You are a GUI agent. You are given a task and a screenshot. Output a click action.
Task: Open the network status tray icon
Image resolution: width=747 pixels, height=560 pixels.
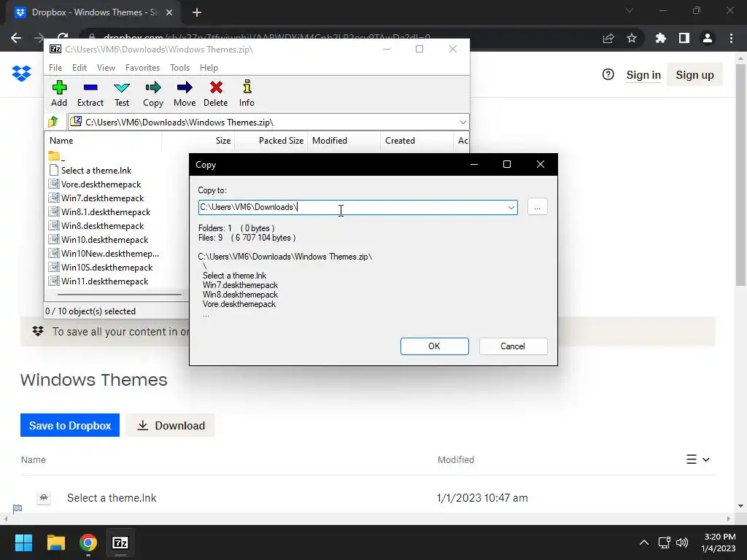click(664, 542)
